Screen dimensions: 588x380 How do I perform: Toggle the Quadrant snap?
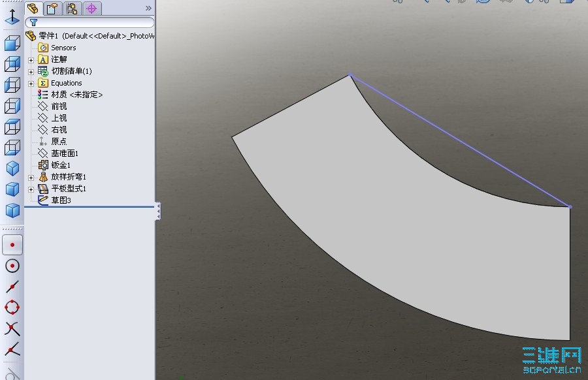coord(12,308)
